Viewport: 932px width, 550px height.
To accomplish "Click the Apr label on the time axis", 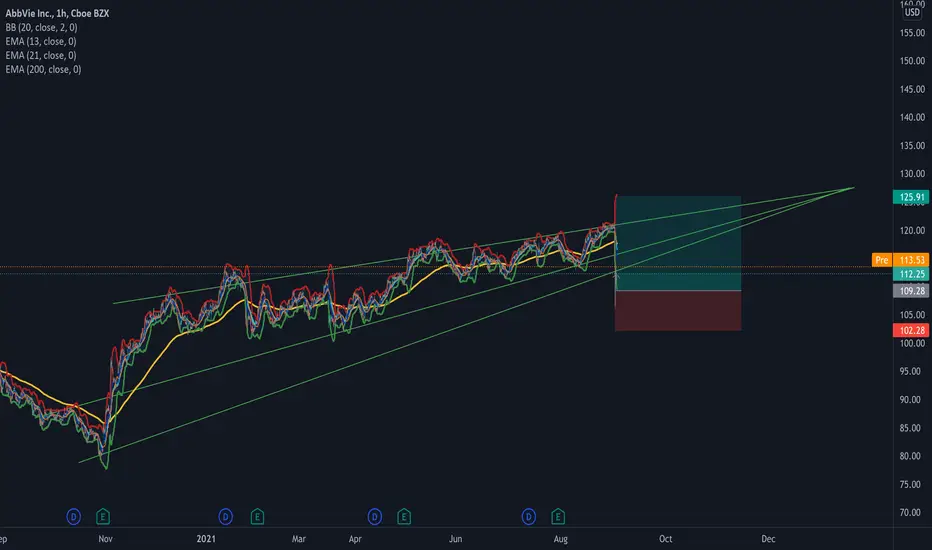I will click(355, 539).
